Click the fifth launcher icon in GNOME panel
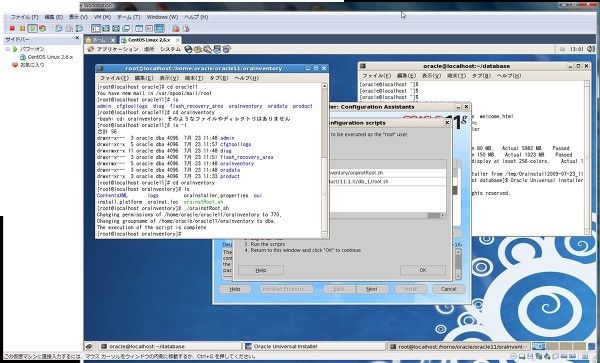This screenshot has height=363, width=600. click(227, 49)
